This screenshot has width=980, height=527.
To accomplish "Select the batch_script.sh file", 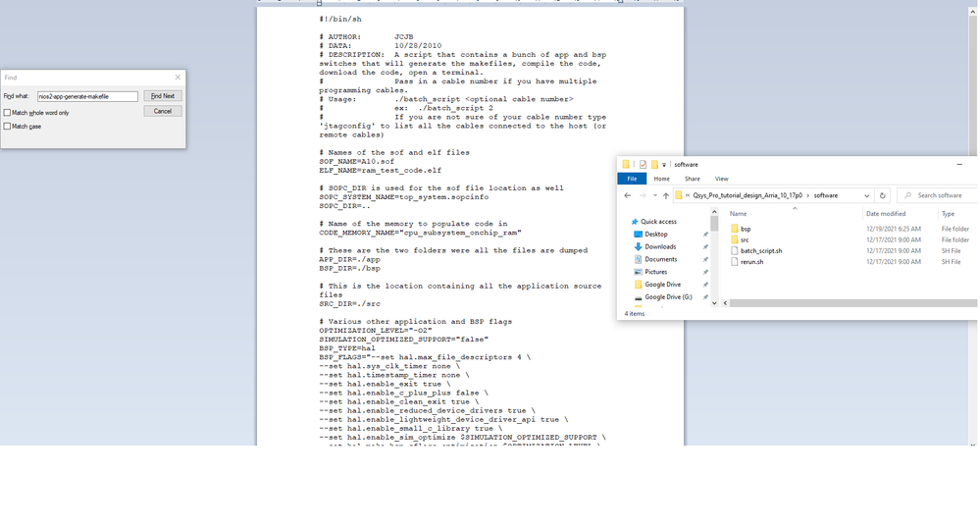I will [x=760, y=250].
